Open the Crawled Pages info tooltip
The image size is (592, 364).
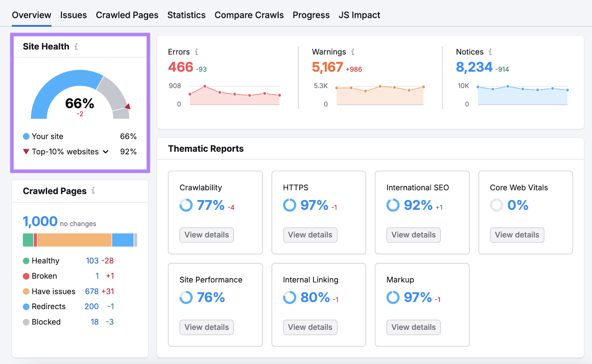click(94, 191)
